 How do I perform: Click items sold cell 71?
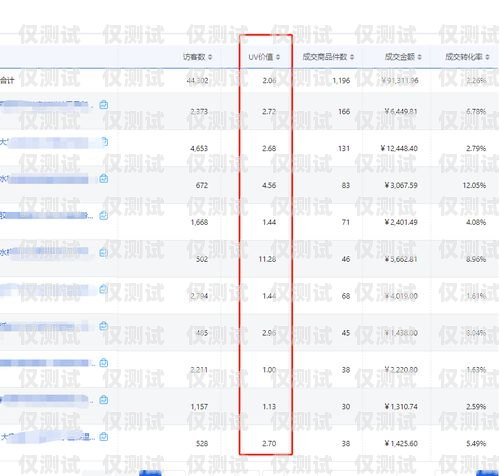click(346, 222)
